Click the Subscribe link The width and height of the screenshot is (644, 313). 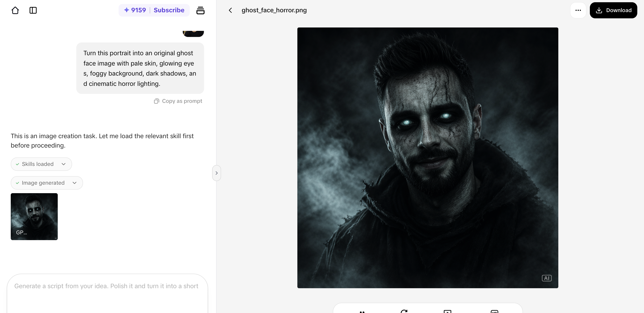169,10
